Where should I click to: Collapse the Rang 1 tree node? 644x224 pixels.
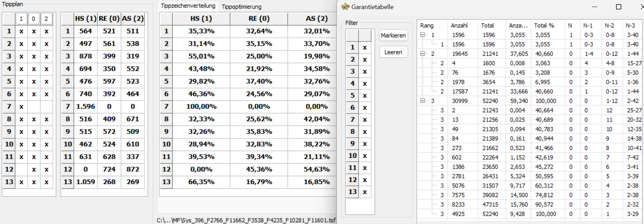(x=422, y=35)
